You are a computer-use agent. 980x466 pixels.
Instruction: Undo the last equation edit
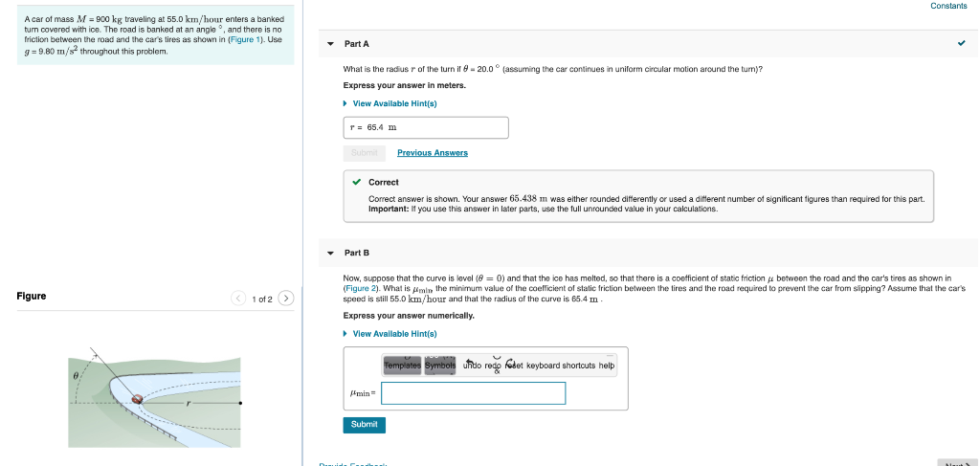472,366
